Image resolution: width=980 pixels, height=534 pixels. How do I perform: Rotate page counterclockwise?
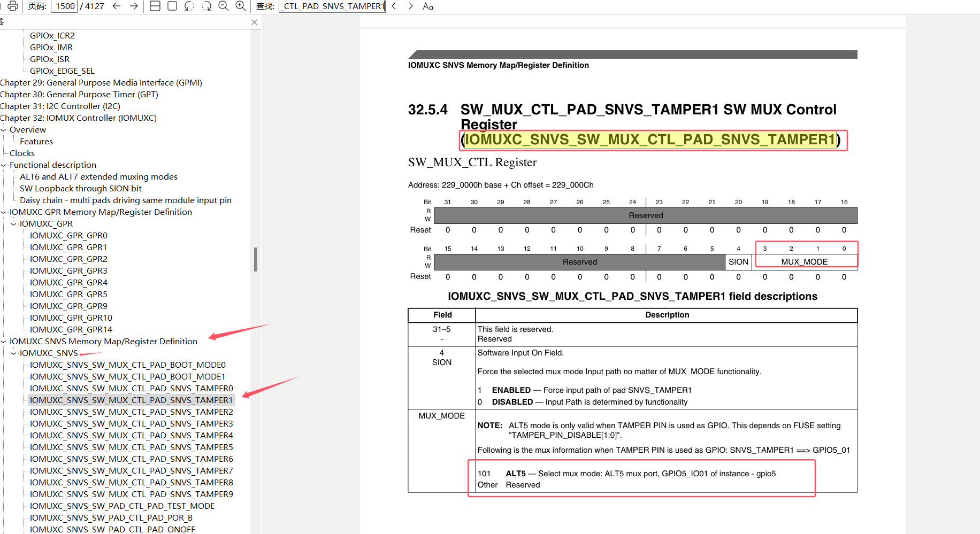[189, 6]
